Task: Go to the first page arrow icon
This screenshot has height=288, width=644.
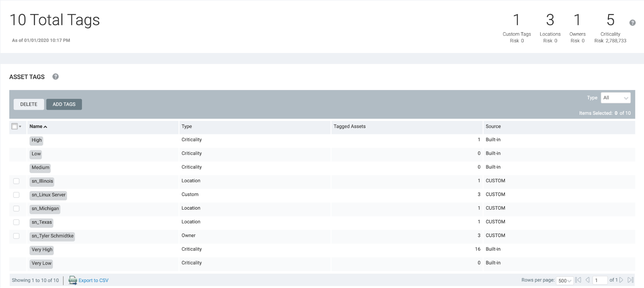Action: (x=578, y=280)
